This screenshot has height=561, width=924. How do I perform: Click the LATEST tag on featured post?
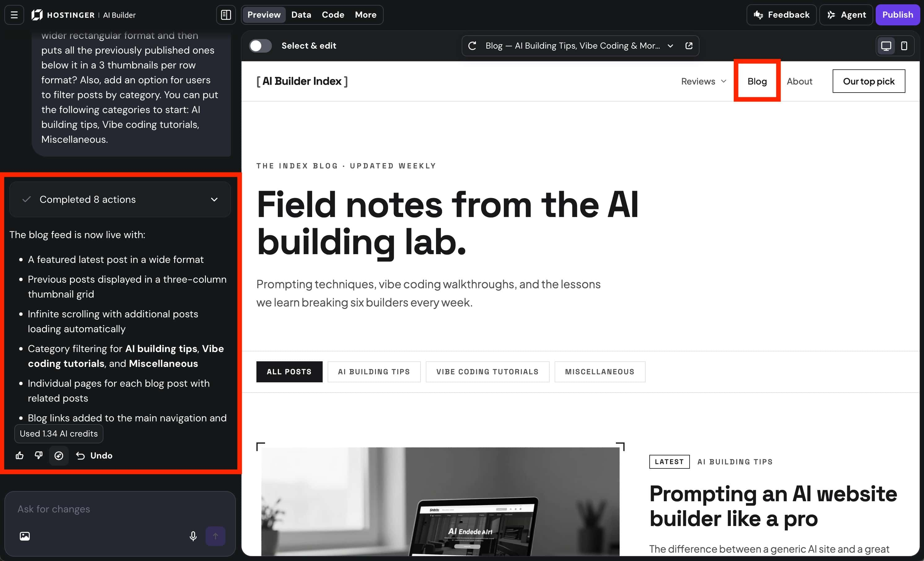pyautogui.click(x=669, y=462)
